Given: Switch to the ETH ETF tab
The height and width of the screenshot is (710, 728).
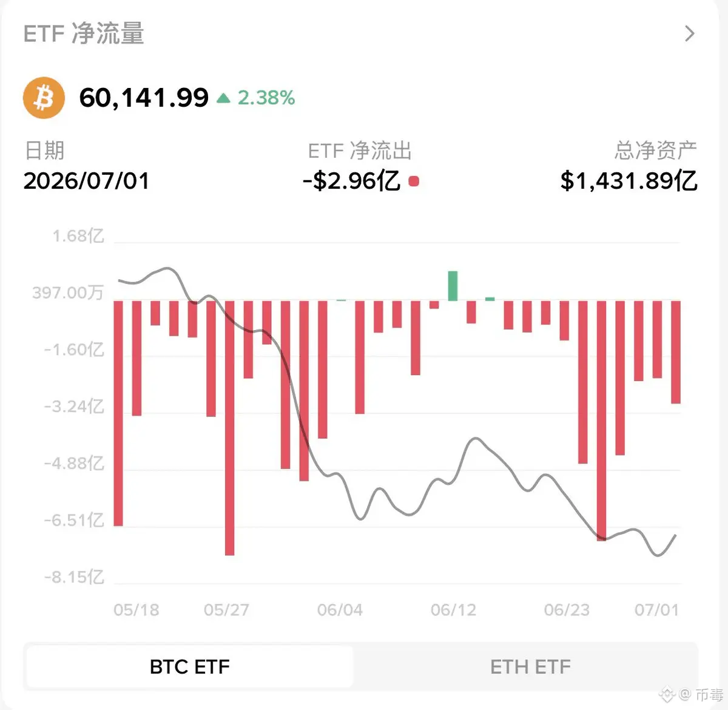Looking at the screenshot, I should (x=530, y=667).
